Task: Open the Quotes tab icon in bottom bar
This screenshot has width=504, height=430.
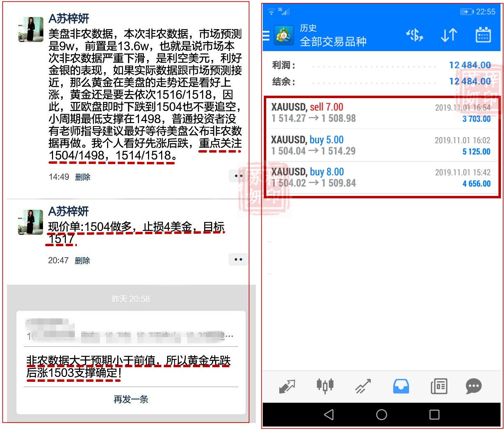Action: 287,386
